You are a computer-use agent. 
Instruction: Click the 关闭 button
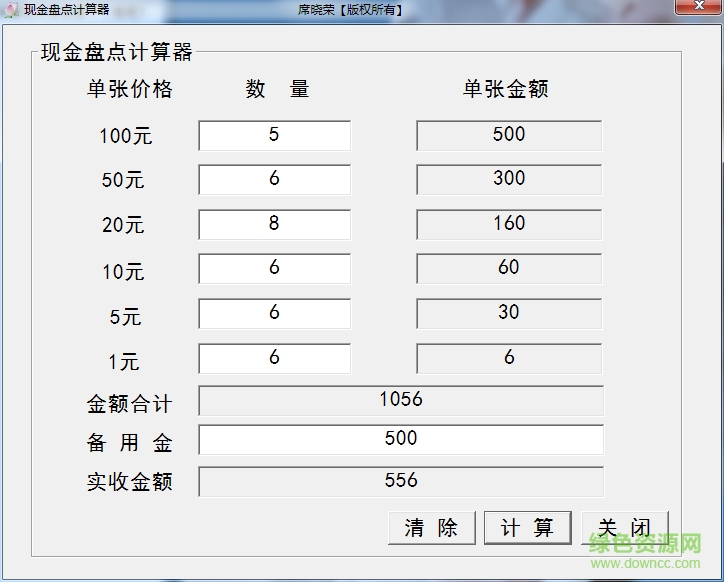coord(625,527)
